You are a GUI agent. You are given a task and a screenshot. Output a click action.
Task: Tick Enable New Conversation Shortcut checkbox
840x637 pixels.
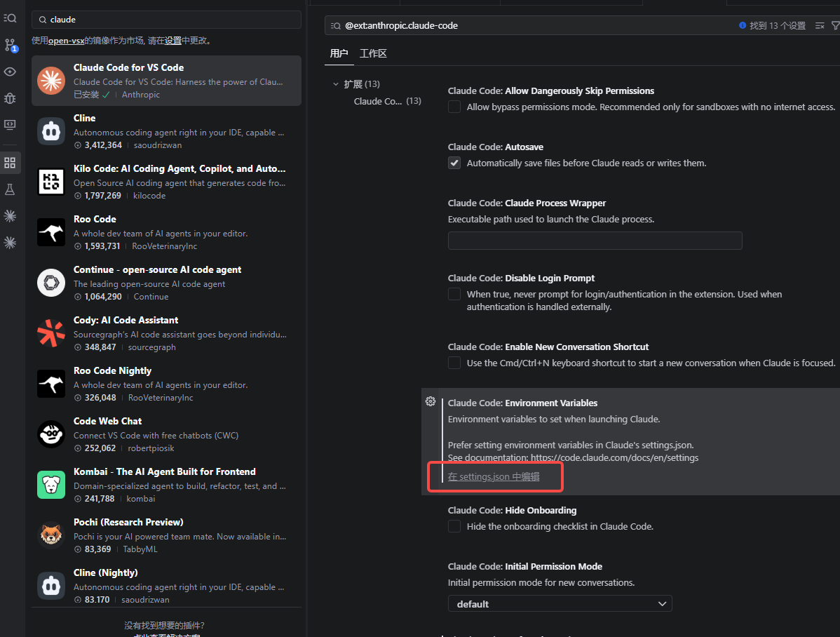454,363
